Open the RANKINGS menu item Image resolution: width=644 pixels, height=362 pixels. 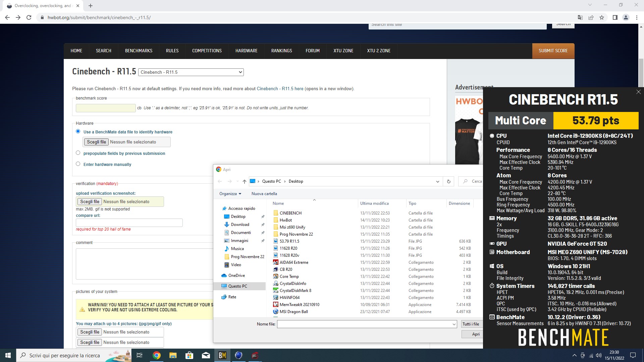coord(281,51)
